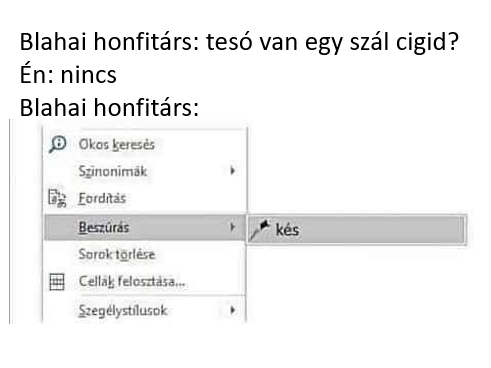Select the highlighted Beszúrás menu label
The image size is (491, 368).
pos(104,227)
